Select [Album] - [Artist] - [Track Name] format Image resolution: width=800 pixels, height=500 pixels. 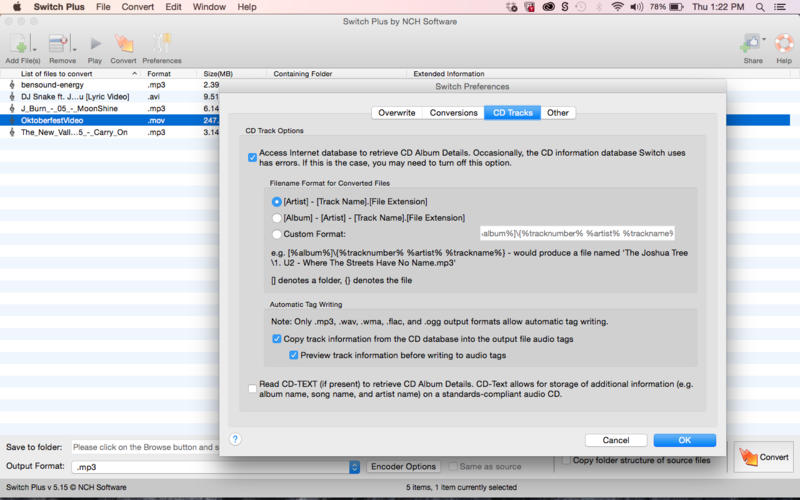277,218
